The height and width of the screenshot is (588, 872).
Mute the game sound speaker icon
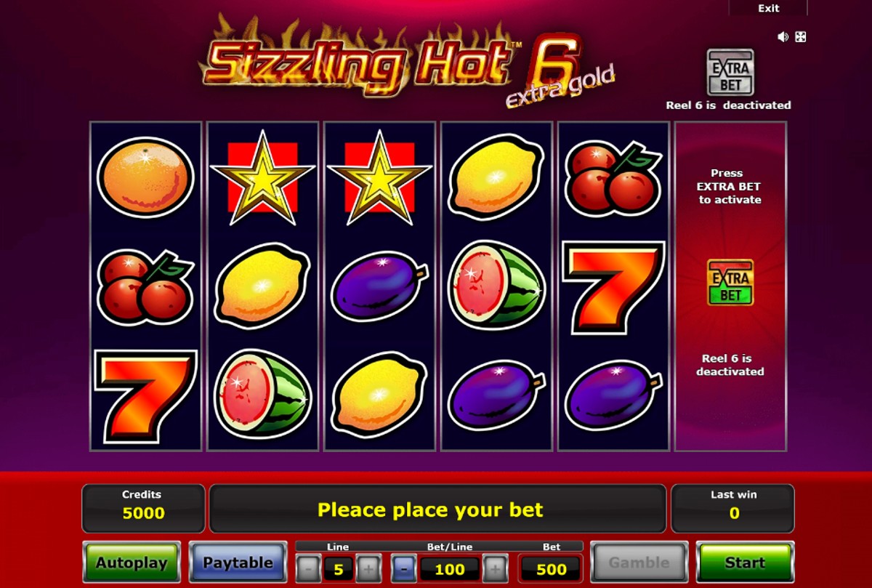(x=783, y=37)
